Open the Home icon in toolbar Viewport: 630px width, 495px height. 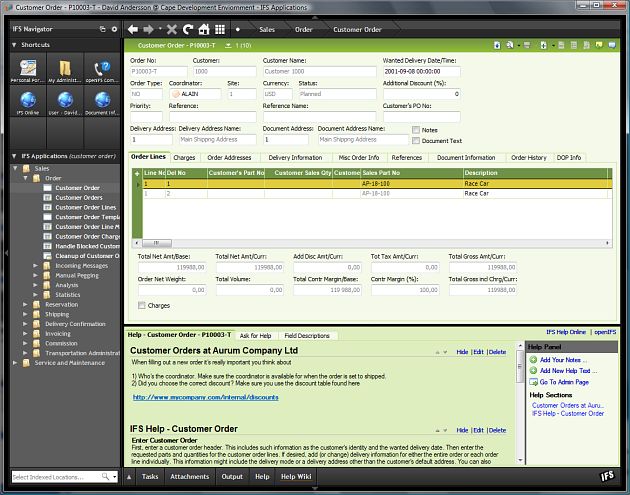204,29
